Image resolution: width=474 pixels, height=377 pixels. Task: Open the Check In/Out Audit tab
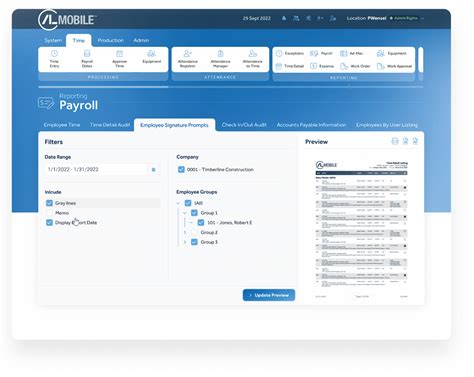tap(244, 125)
